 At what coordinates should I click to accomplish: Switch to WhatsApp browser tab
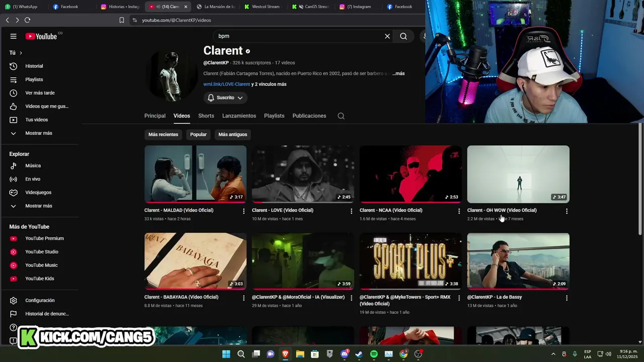pyautogui.click(x=24, y=7)
